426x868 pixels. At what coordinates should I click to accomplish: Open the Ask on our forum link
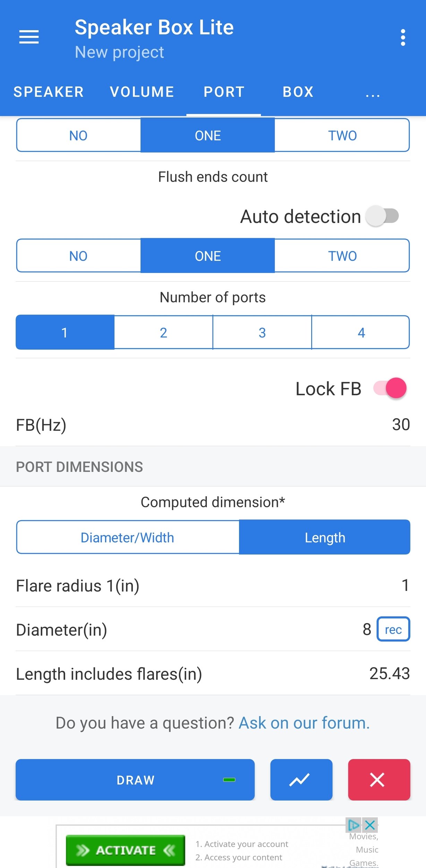pos(304,723)
